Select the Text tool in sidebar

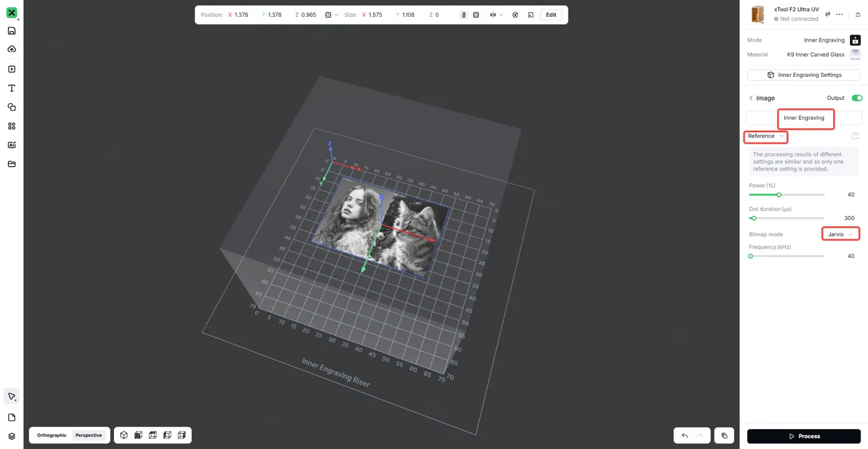click(x=12, y=88)
